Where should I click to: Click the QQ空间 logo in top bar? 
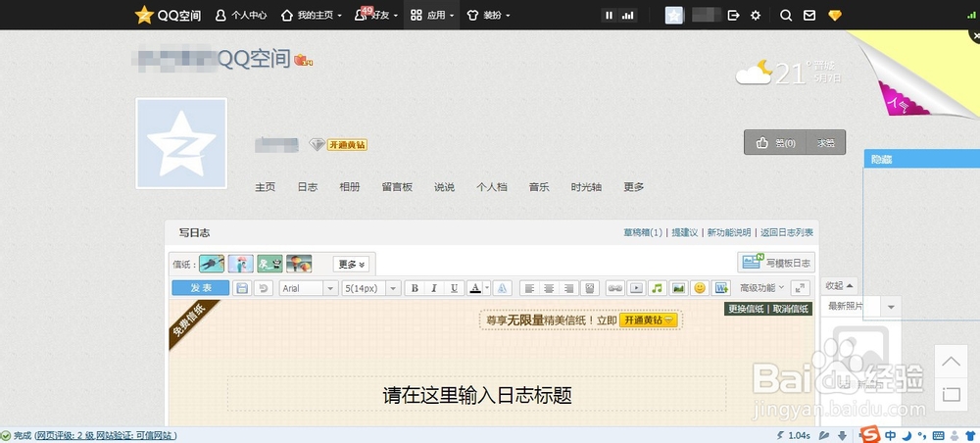169,15
